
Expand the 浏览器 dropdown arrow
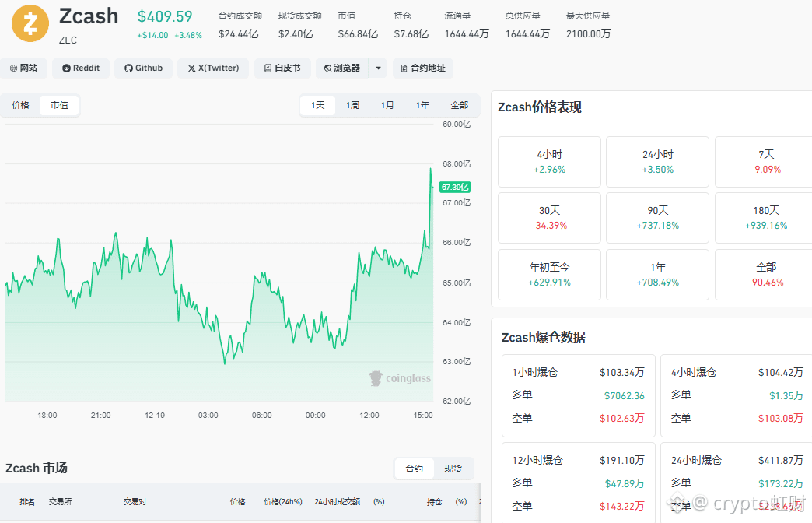click(378, 68)
